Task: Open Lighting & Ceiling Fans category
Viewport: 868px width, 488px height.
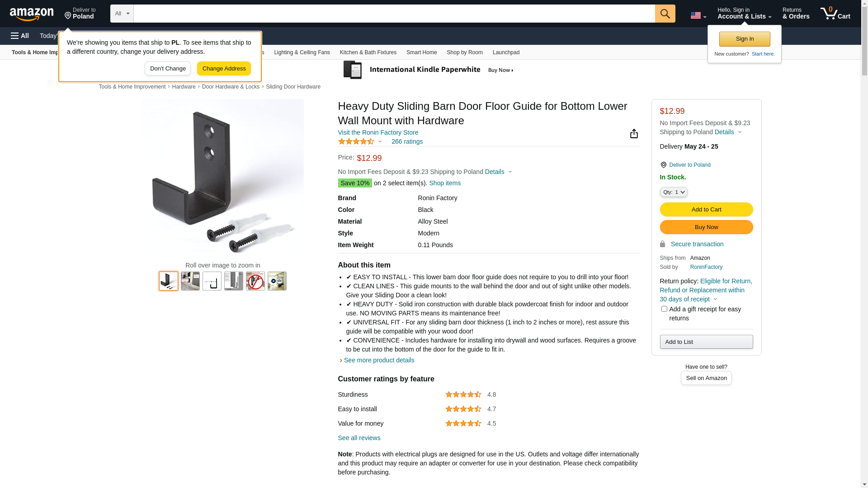Action: click(x=302, y=52)
